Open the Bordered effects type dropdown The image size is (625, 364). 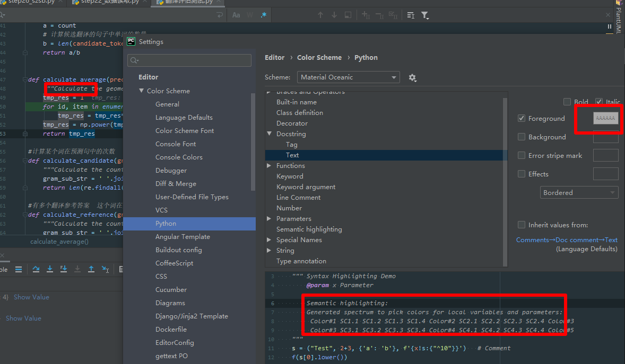[x=579, y=193]
